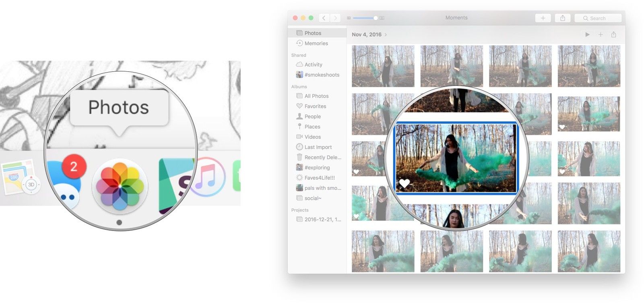Adjust the thumbnail zoom slider
The height and width of the screenshot is (303, 644).
click(375, 18)
